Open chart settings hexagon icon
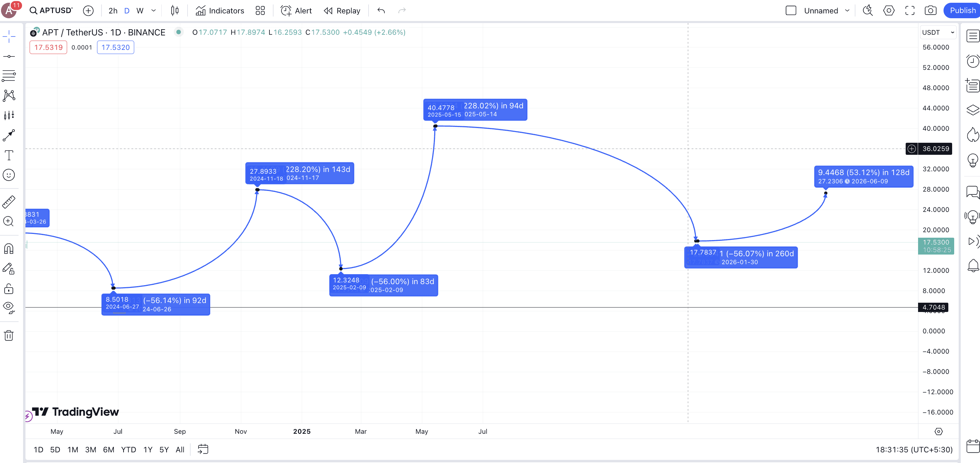The width and height of the screenshot is (980, 463). [x=889, y=11]
